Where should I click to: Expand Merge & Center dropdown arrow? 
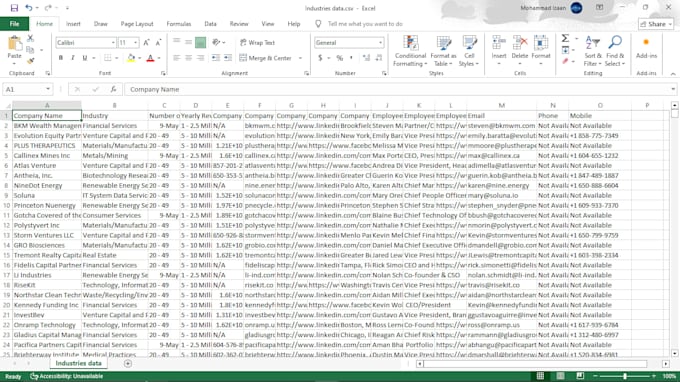coord(300,58)
